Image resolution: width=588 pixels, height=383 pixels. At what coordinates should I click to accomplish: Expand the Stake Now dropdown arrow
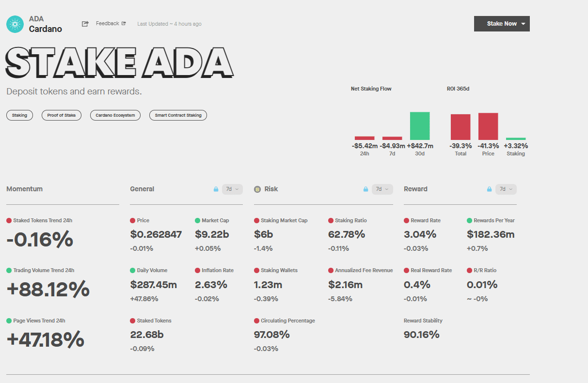pos(523,24)
